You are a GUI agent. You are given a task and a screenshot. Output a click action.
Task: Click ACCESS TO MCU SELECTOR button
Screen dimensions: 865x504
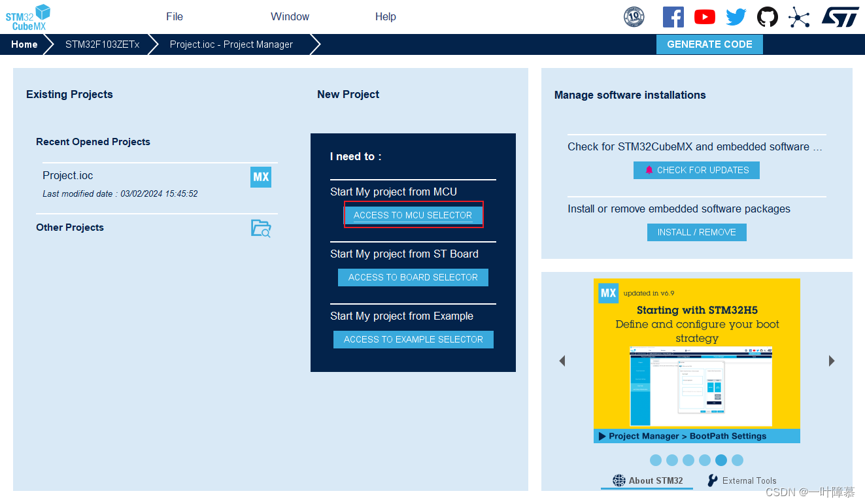(413, 215)
